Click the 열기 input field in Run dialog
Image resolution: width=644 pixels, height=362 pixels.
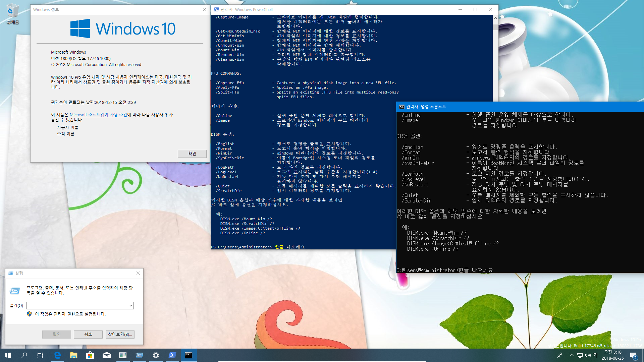[x=77, y=305]
